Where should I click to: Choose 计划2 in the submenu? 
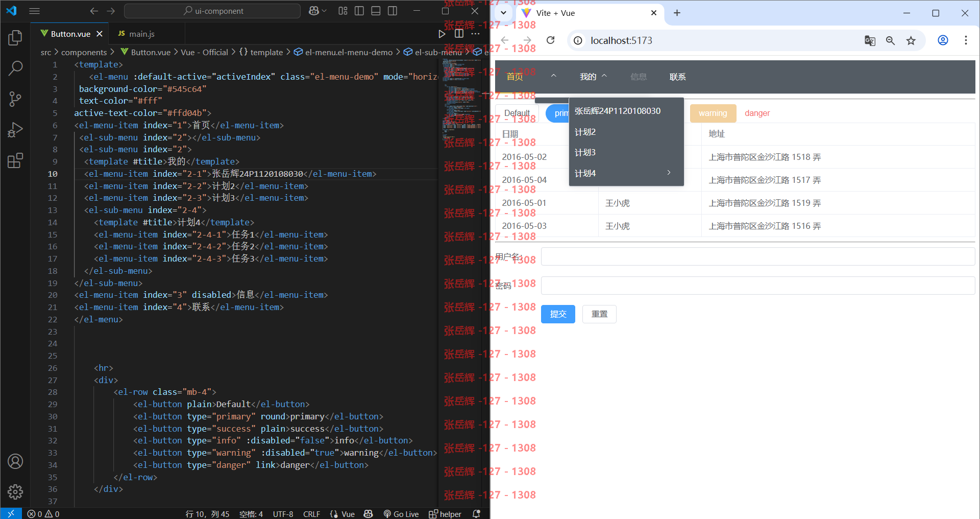tap(626, 132)
